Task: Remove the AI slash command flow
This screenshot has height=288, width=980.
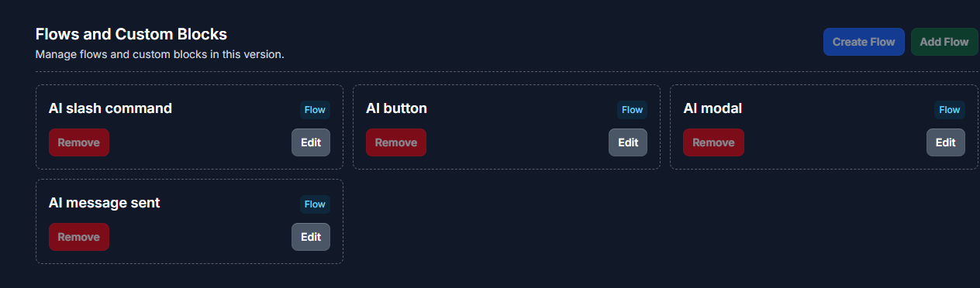Action: [x=79, y=142]
